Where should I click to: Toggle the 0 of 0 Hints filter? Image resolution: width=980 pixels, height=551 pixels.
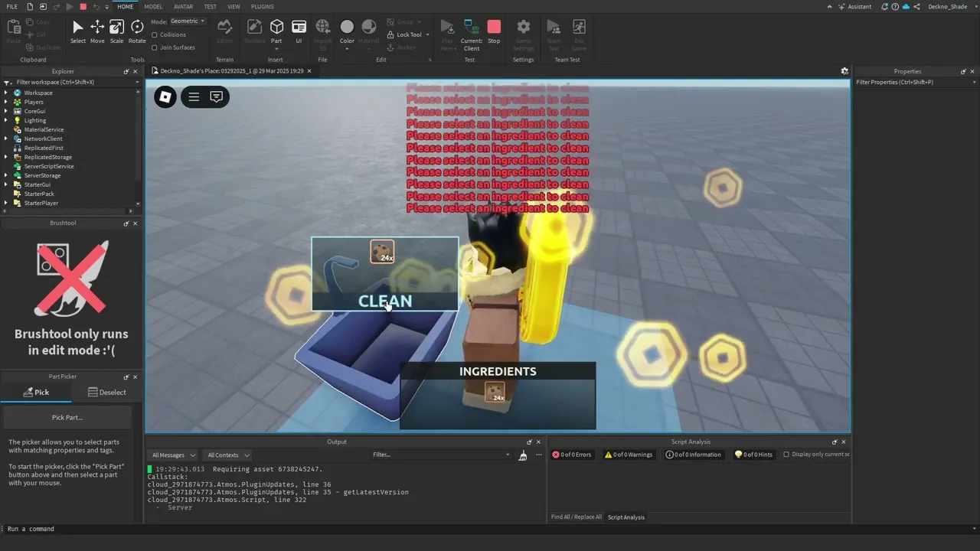coord(754,455)
